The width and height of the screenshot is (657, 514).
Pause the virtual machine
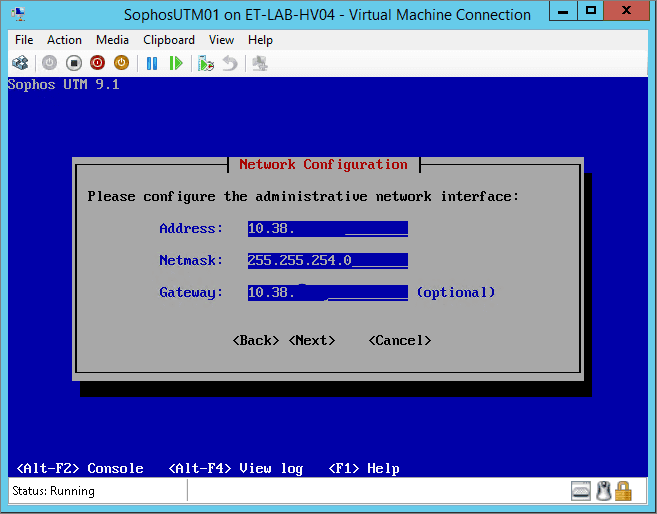point(152,63)
